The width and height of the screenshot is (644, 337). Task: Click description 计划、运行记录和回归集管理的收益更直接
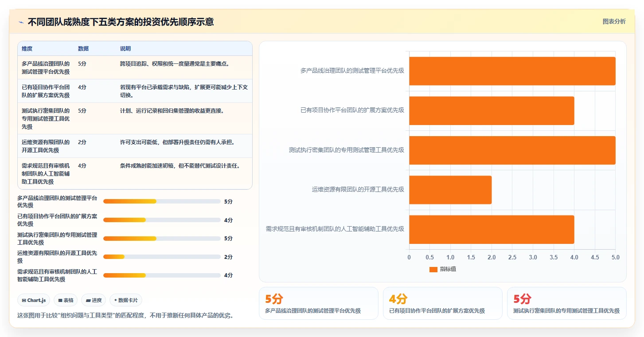[x=173, y=111]
